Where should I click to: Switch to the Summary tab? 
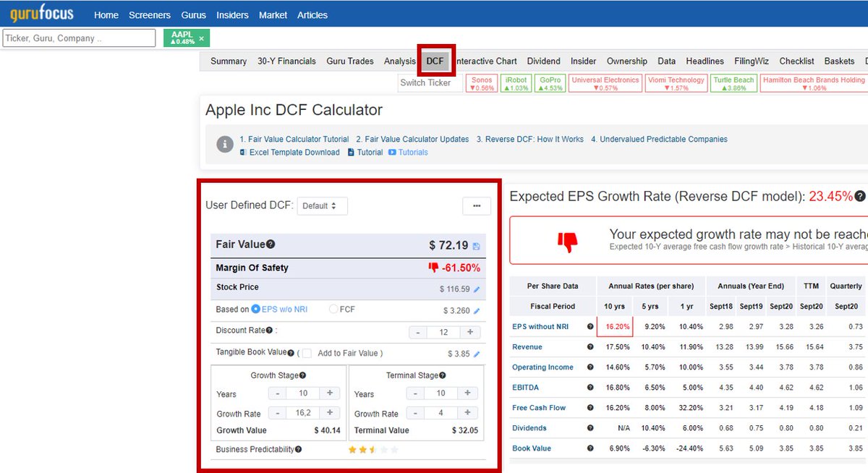(x=229, y=61)
